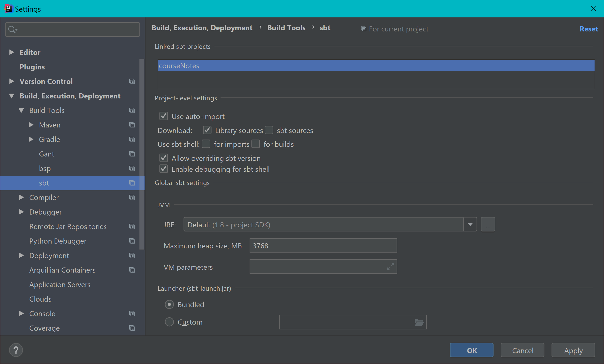Click project-level icon beside Arquillian Containers
Image resolution: width=604 pixels, height=364 pixels.
click(132, 270)
